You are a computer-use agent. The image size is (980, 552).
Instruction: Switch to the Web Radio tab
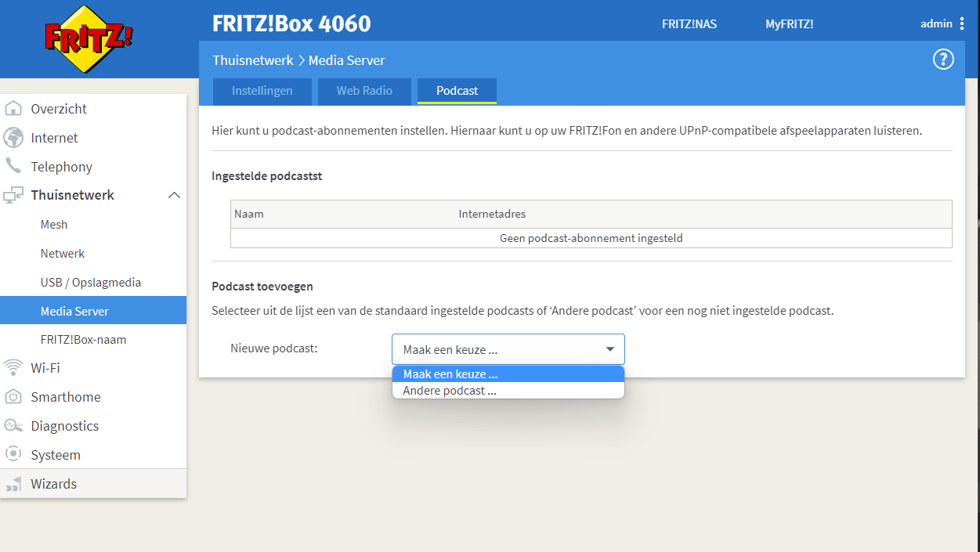coord(364,91)
